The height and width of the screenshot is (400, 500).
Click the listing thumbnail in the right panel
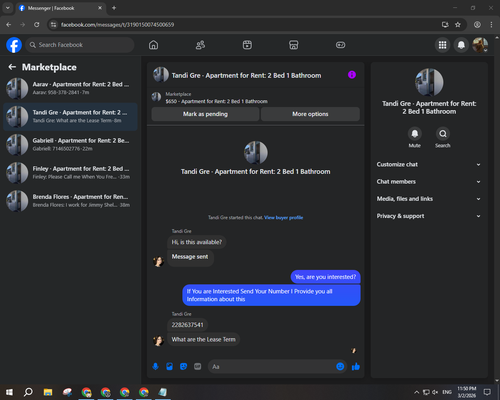point(429,82)
